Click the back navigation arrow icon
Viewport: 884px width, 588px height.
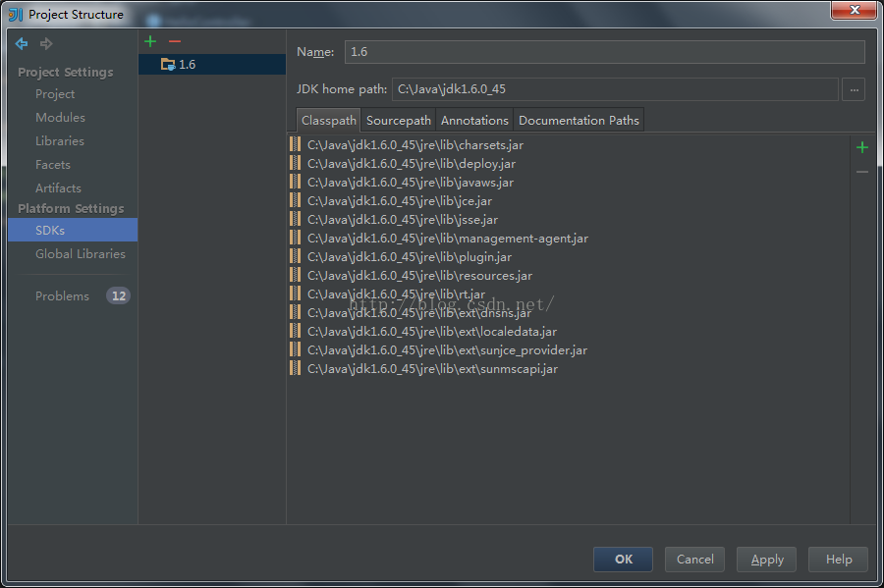22,44
